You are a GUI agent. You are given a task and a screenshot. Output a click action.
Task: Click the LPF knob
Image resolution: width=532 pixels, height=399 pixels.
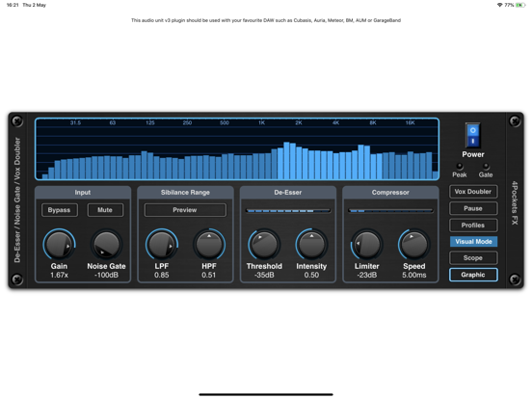[x=162, y=245]
